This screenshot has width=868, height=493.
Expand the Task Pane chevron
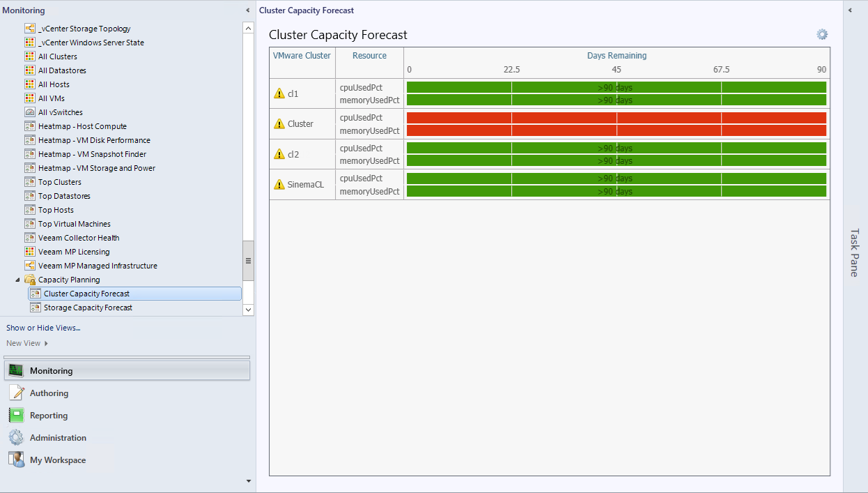pos(851,10)
